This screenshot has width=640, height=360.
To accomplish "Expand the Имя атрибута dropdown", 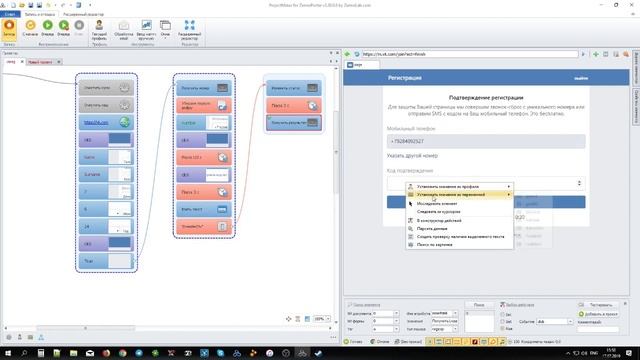I will pos(455,313).
